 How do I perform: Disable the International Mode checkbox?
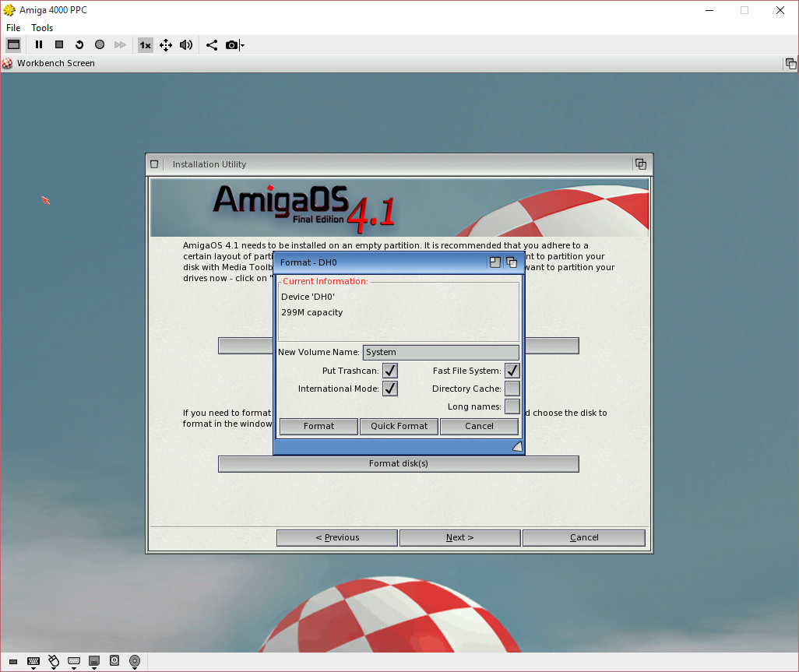click(x=390, y=389)
